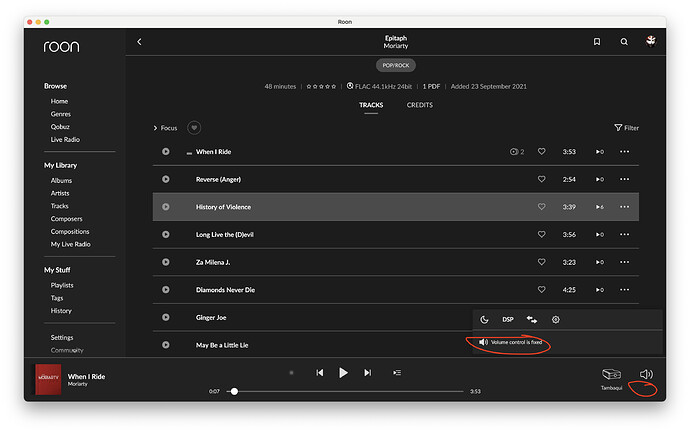Favorite When I Ride with heart icon
Viewport: 690px width, 432px height.
(542, 151)
